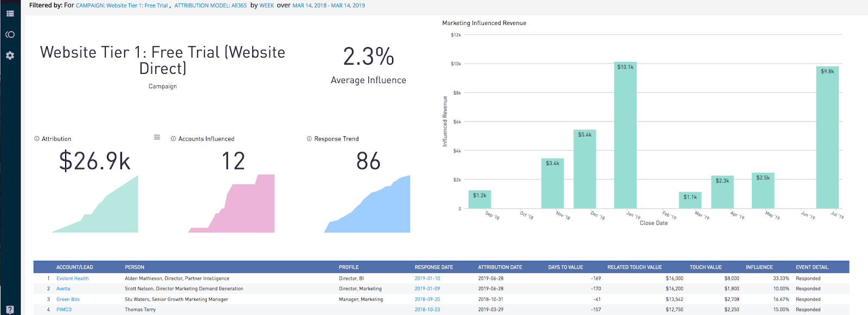Screen dimensions: 868x315
Task: Click the info icon beside Response Trend
Action: point(309,138)
